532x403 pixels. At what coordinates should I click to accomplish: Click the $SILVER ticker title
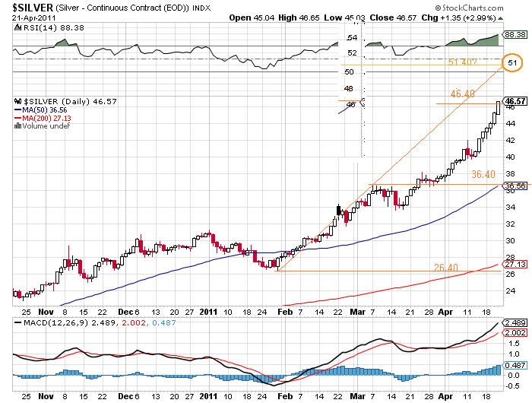point(33,7)
